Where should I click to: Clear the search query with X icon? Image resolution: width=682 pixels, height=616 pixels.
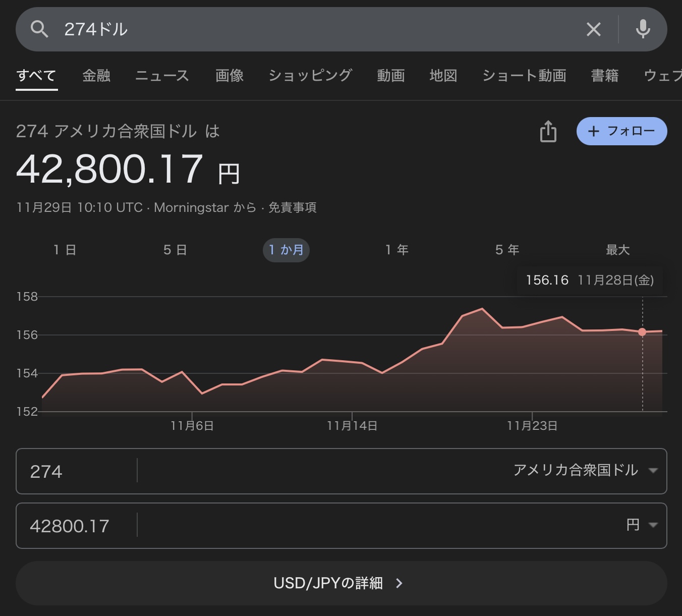tap(594, 29)
